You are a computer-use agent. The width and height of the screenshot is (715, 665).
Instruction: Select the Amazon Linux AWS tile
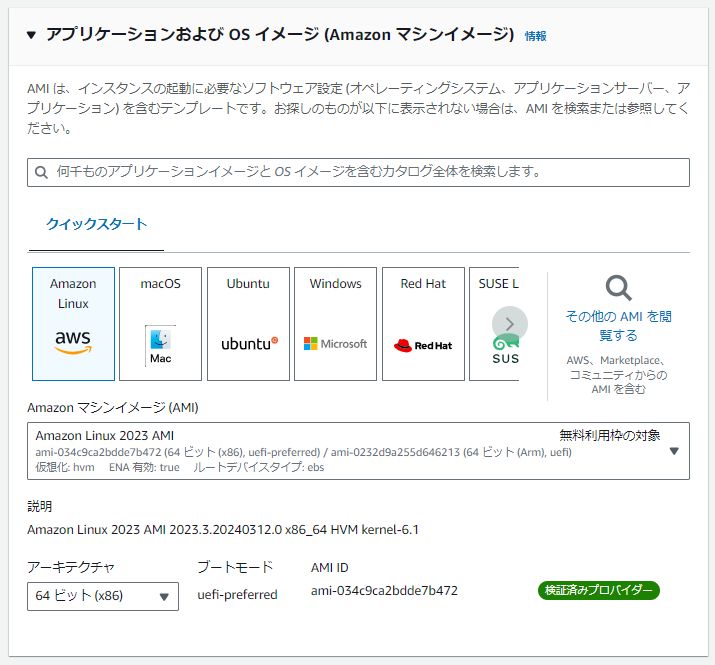pyautogui.click(x=73, y=324)
